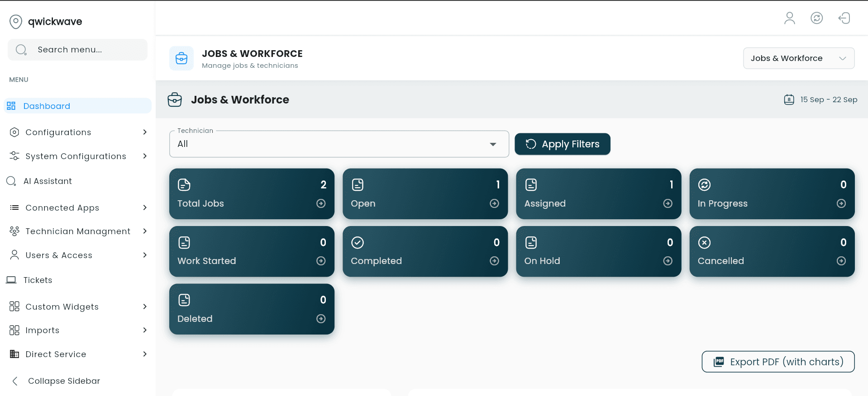Open the Completed jobs card

coord(425,251)
